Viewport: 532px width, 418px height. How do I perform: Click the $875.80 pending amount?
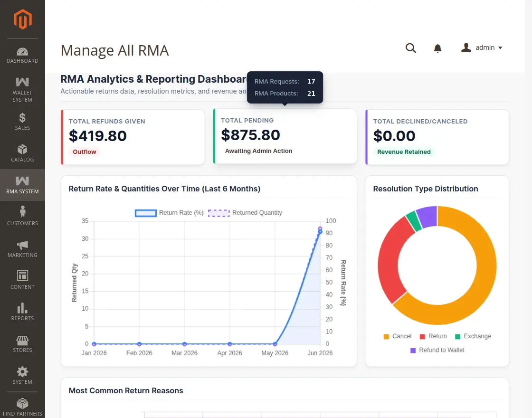(x=250, y=135)
